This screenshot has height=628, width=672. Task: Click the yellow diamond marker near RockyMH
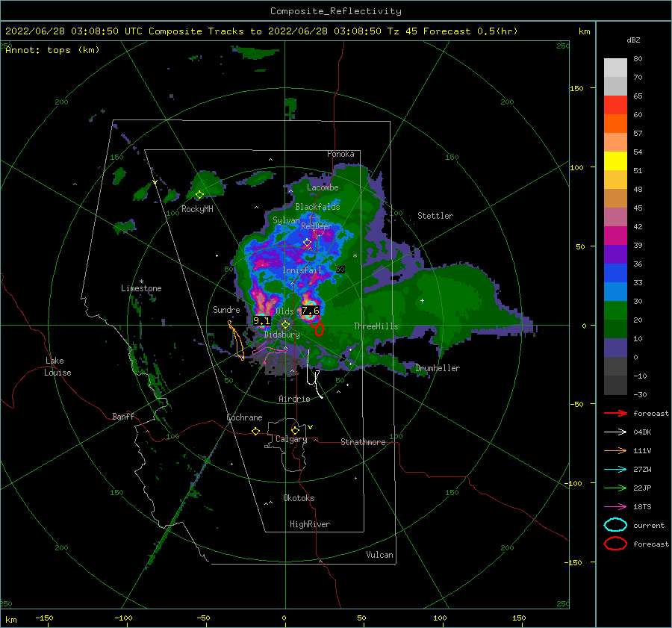pyautogui.click(x=199, y=195)
